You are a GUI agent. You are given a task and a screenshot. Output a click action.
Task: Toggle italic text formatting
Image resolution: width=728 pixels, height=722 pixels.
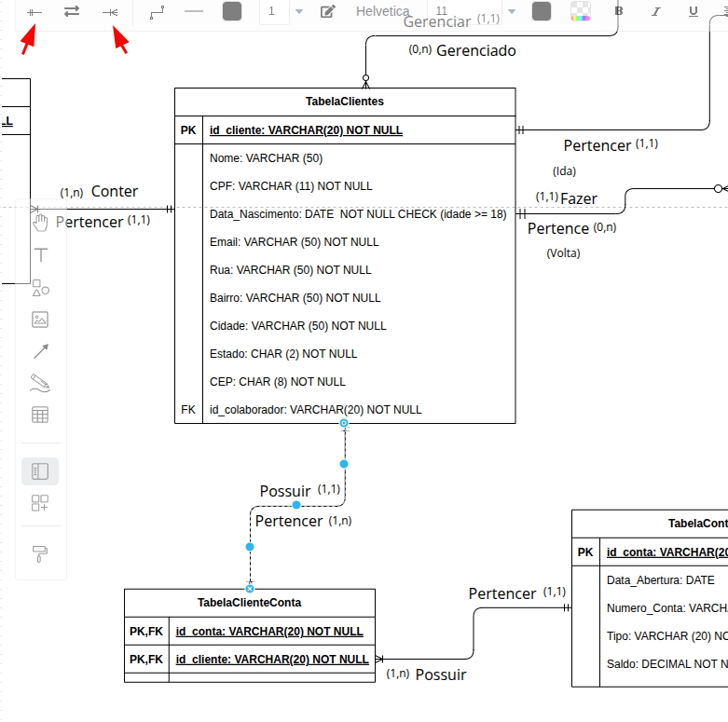(655, 11)
